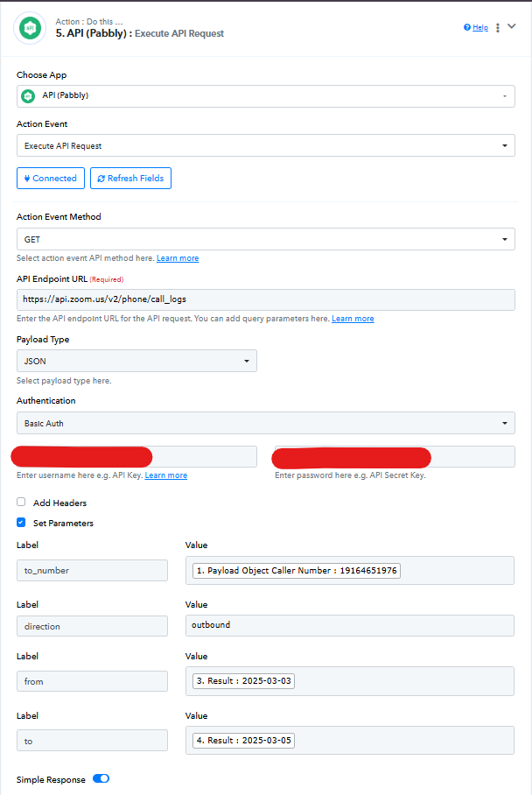
Task: Click the 4. Result 2025-03-05 value tag
Action: pyautogui.click(x=244, y=741)
